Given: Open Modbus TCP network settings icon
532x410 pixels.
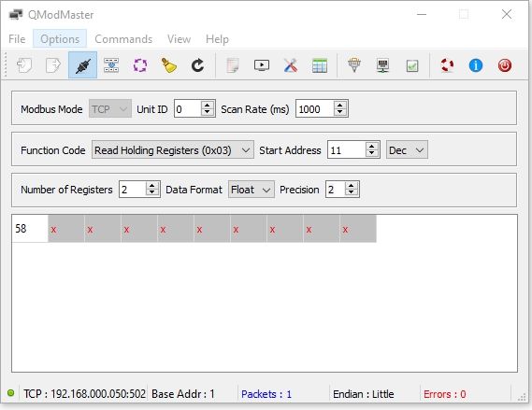Looking at the screenshot, I should 383,65.
